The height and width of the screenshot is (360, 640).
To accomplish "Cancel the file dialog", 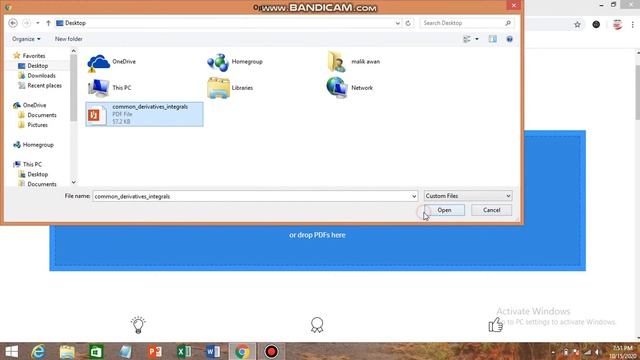I will click(491, 210).
